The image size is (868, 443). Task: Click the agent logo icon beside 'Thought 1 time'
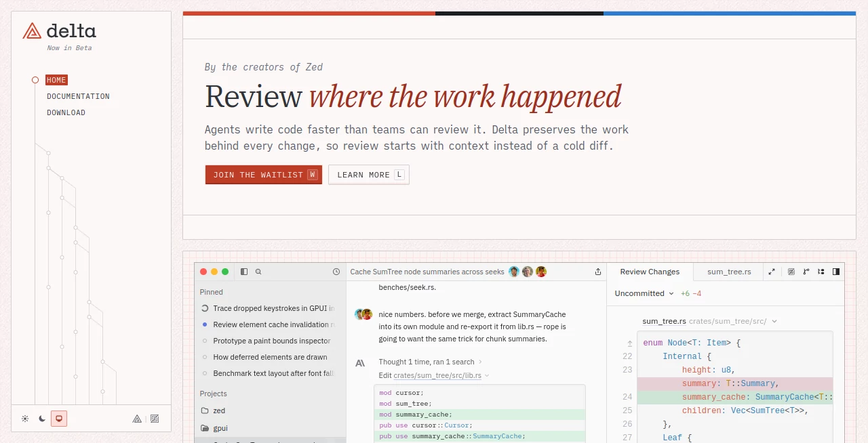(x=360, y=363)
